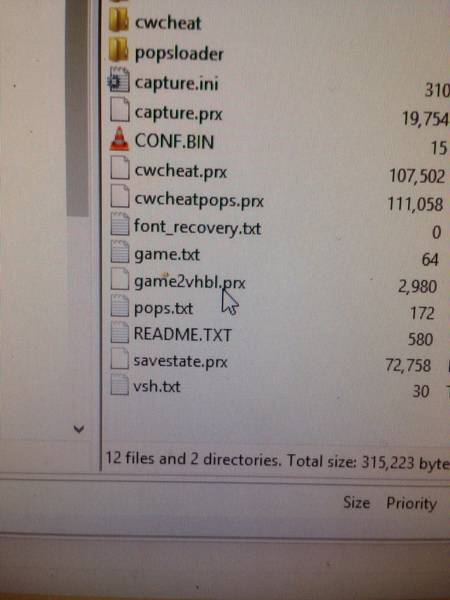450x600 pixels.
Task: Select cwcheatpops.prx in the file list
Action: (199, 200)
